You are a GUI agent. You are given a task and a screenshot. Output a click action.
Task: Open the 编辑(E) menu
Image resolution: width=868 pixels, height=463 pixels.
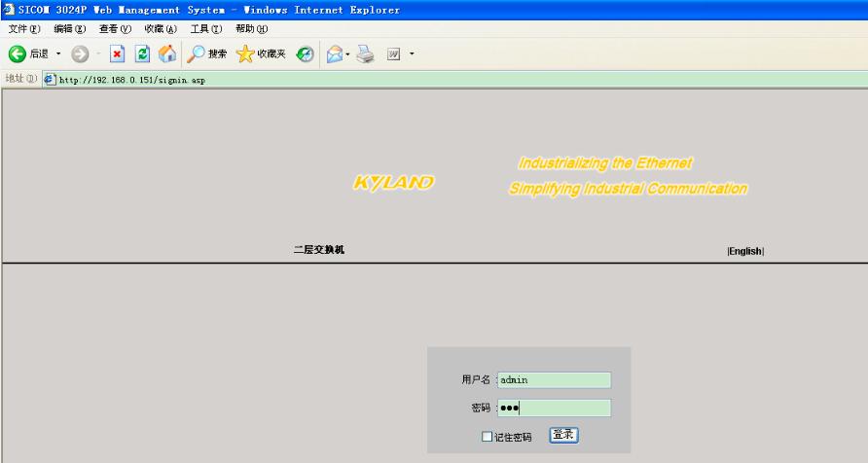click(70, 29)
